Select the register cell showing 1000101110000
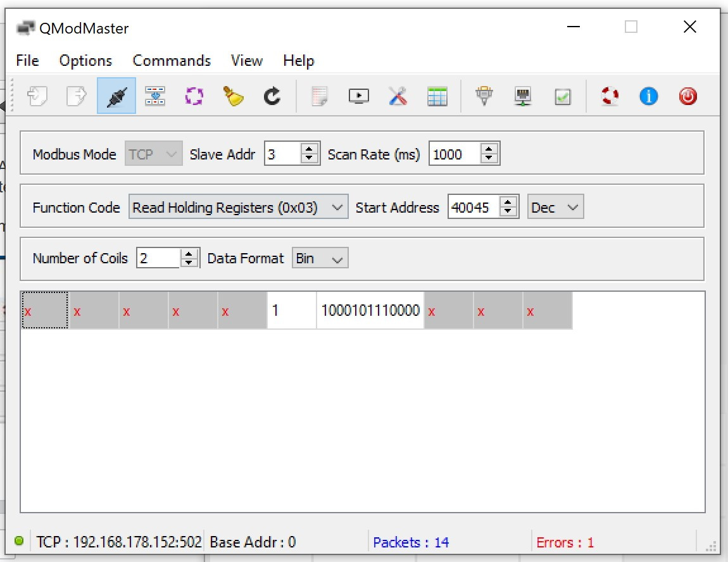The width and height of the screenshot is (728, 562). click(370, 310)
